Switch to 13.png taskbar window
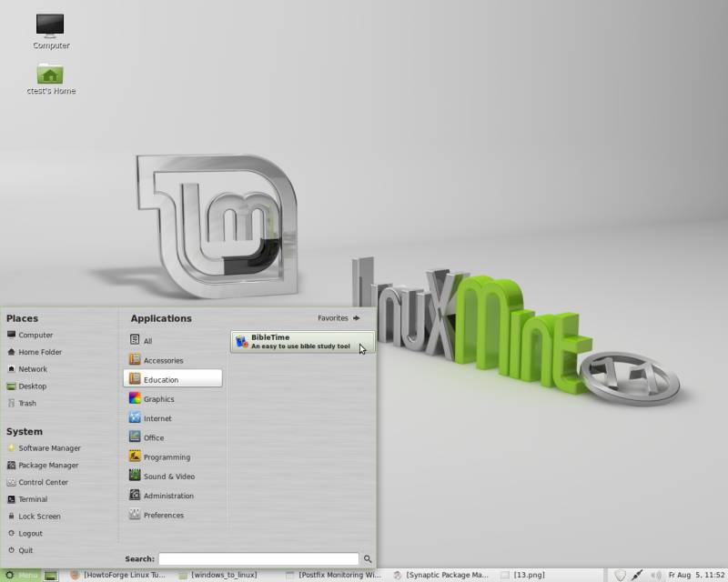The image size is (728, 582). pyautogui.click(x=522, y=575)
